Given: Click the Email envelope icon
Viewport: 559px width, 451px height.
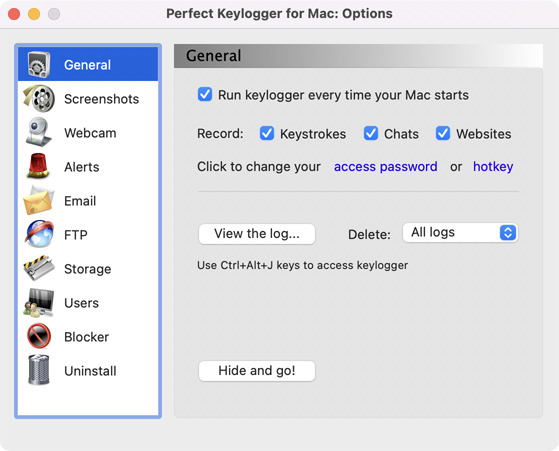Looking at the screenshot, I should click(x=39, y=200).
